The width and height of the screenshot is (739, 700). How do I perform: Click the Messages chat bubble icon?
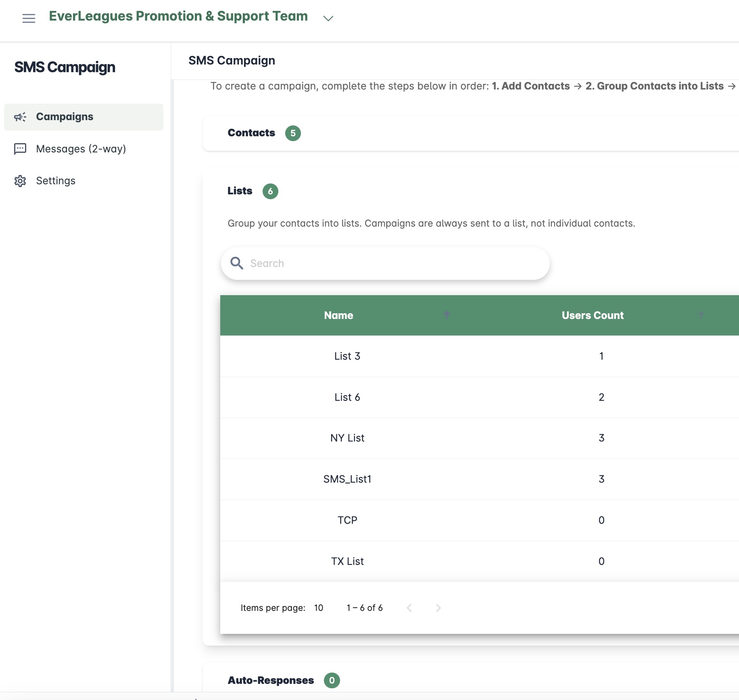[20, 149]
